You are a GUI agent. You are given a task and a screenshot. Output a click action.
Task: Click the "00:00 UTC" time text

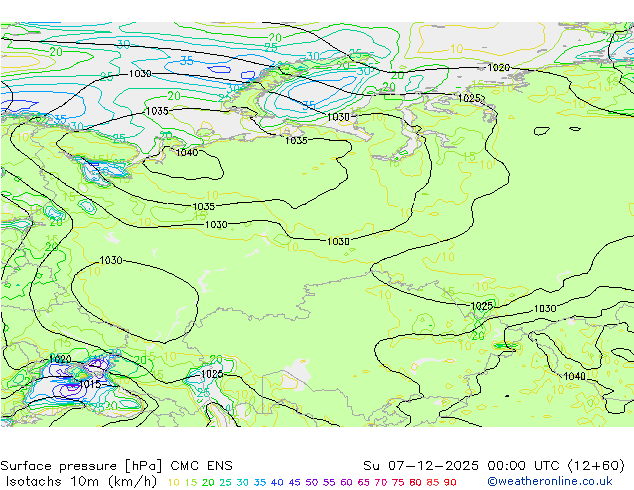tap(524, 466)
